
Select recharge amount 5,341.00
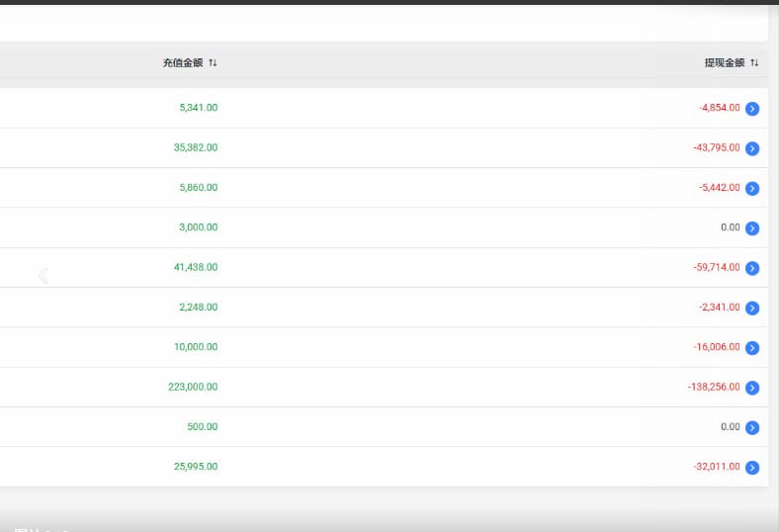click(199, 108)
